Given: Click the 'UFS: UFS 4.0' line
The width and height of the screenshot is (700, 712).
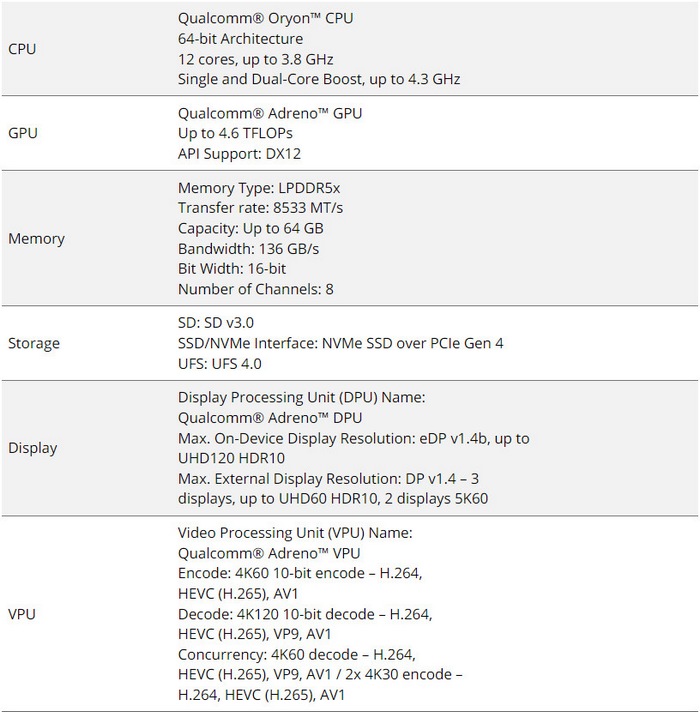Looking at the screenshot, I should pos(219,364).
